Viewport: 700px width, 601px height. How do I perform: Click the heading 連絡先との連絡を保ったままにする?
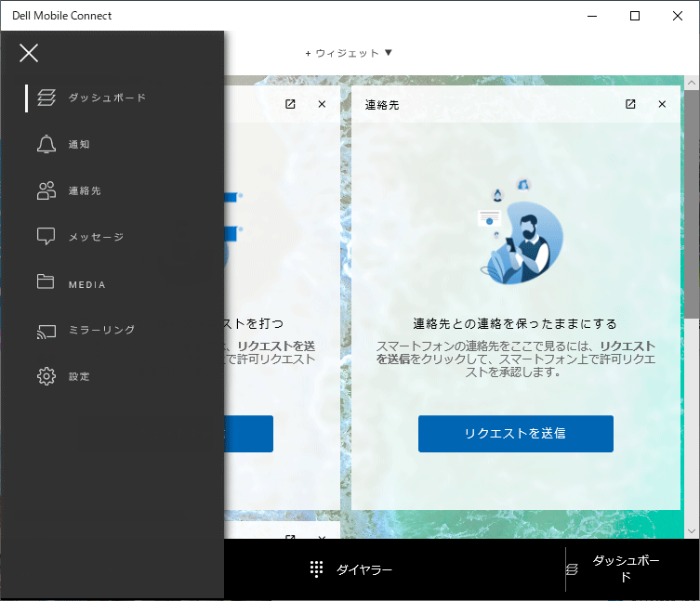pos(515,323)
